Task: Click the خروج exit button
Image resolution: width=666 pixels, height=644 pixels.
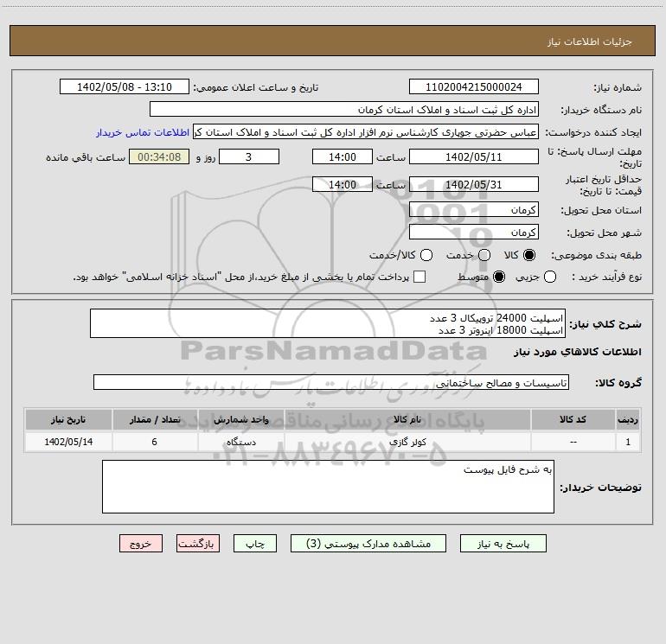Action: click(141, 544)
